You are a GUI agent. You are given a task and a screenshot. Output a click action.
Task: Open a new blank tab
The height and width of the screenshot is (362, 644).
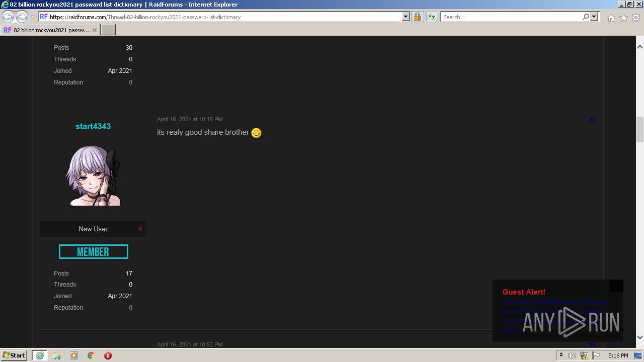(108, 30)
